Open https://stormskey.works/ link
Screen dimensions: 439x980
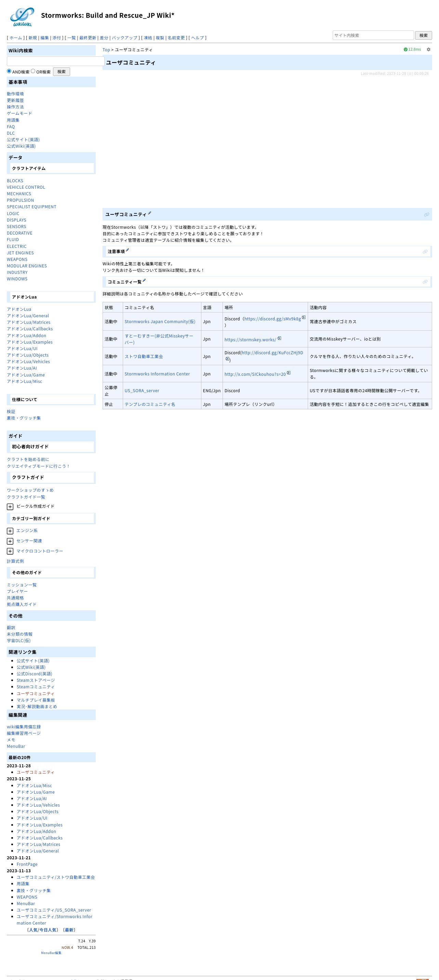point(250,340)
